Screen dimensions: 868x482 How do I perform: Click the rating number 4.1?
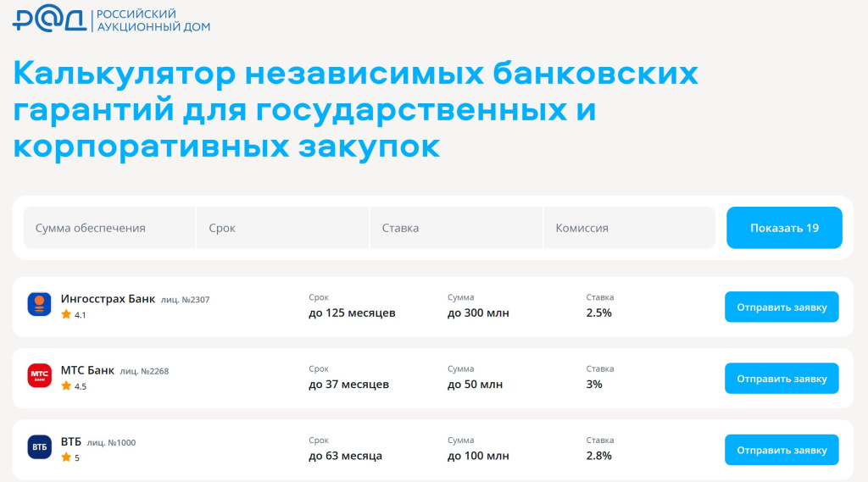pyautogui.click(x=81, y=315)
